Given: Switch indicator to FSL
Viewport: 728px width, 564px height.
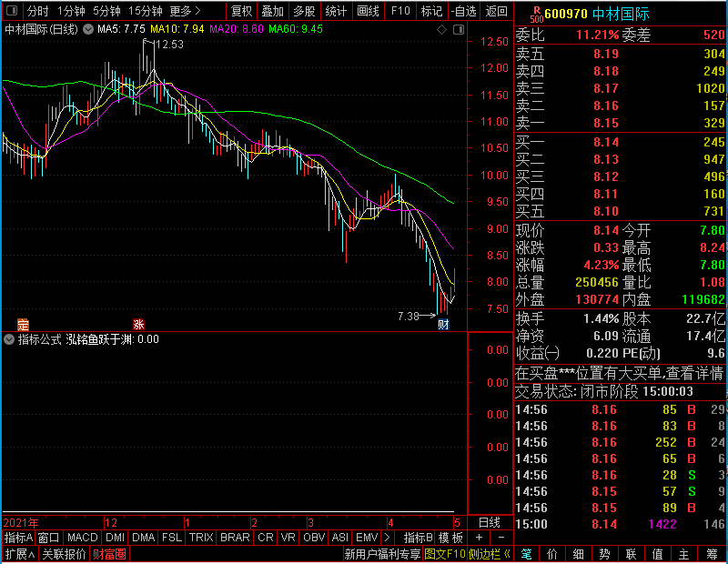Looking at the screenshot, I should pos(172,538).
